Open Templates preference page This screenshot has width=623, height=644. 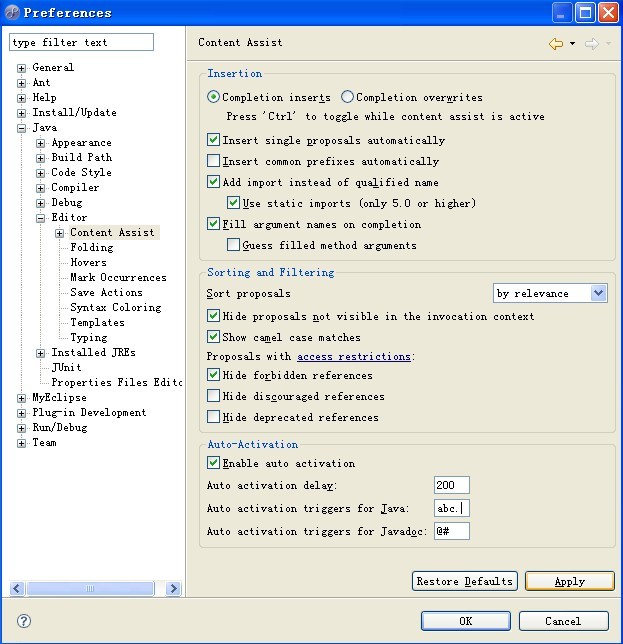point(97,322)
